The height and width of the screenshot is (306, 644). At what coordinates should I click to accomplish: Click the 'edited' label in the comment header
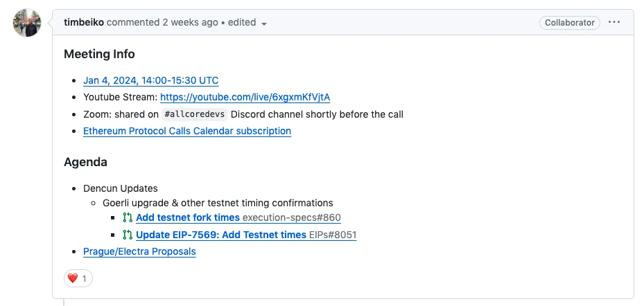(242, 22)
